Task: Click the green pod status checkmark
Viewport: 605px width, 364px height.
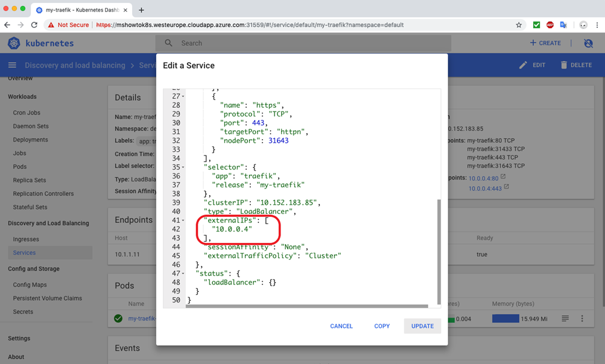Action: (x=118, y=318)
